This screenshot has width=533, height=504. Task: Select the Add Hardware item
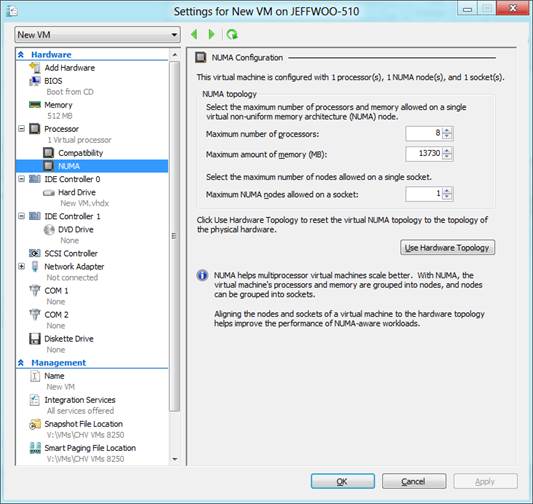tap(70, 68)
